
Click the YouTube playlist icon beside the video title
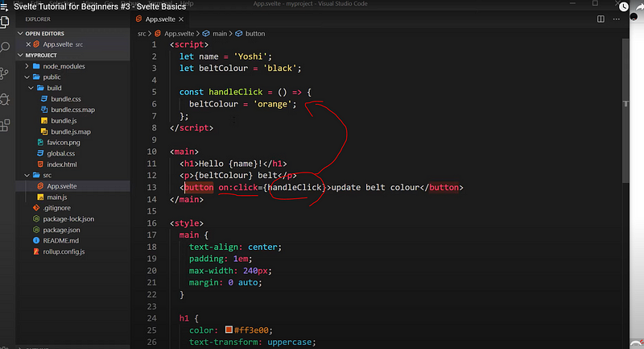click(4, 6)
